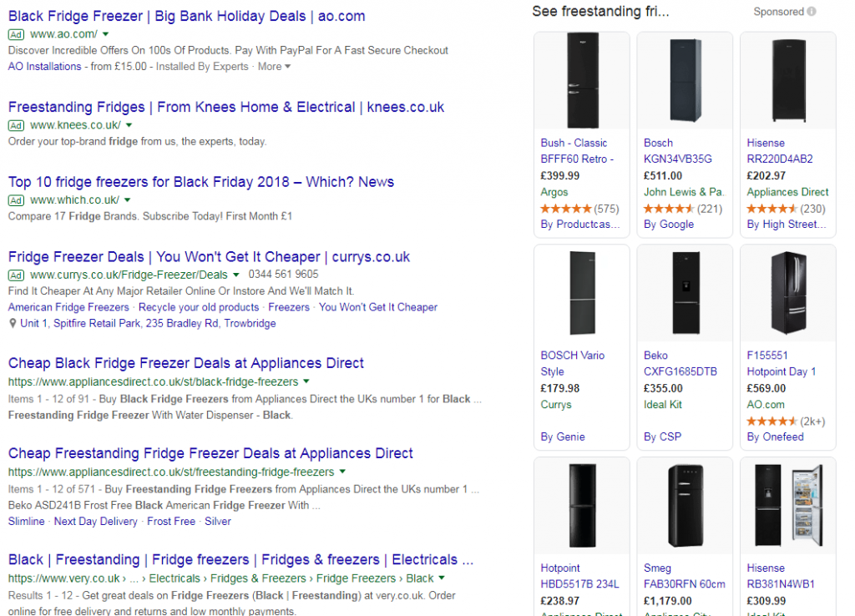Image resolution: width=855 pixels, height=616 pixels.
Task: Open the Hotpoint Day 1 F155551 thumbnail
Action: point(788,293)
